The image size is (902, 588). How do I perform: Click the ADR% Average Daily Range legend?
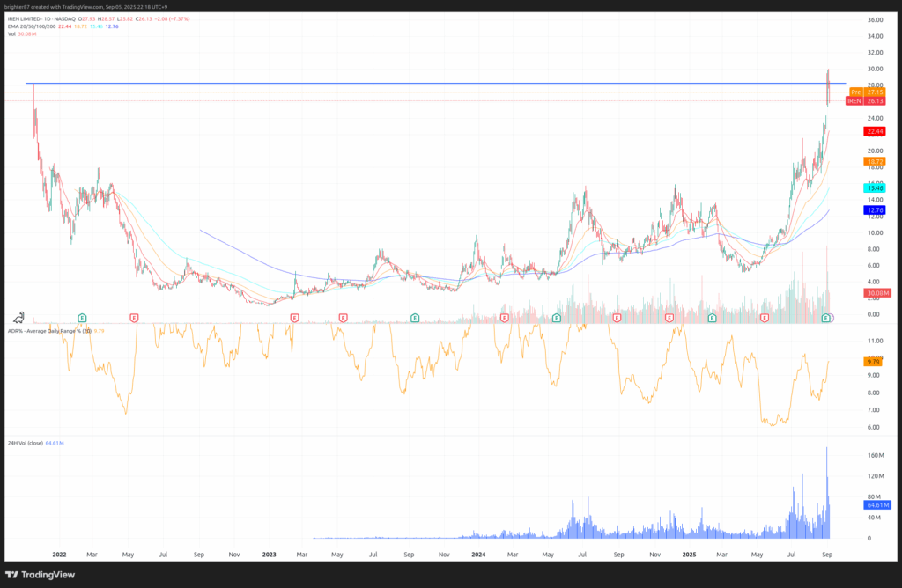coord(49,331)
